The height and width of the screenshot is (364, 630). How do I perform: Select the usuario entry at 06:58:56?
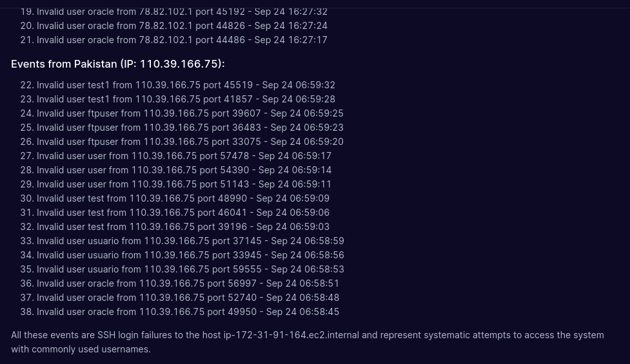point(190,254)
